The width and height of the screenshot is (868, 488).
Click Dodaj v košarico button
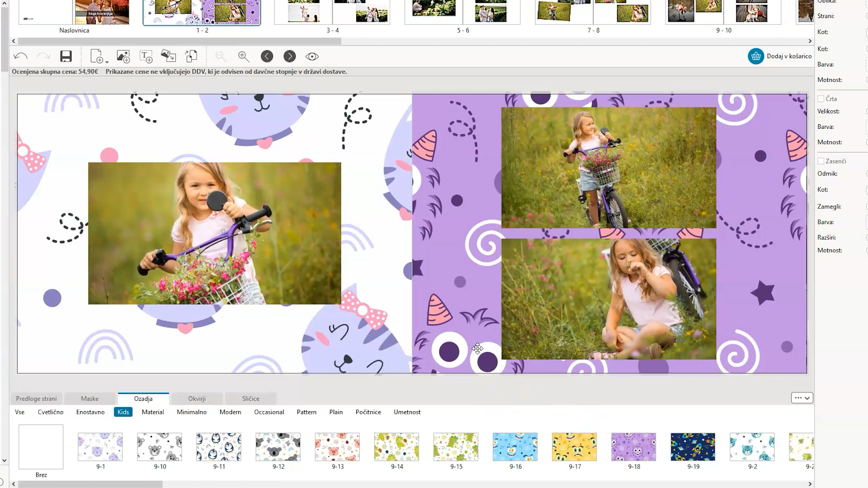click(780, 56)
